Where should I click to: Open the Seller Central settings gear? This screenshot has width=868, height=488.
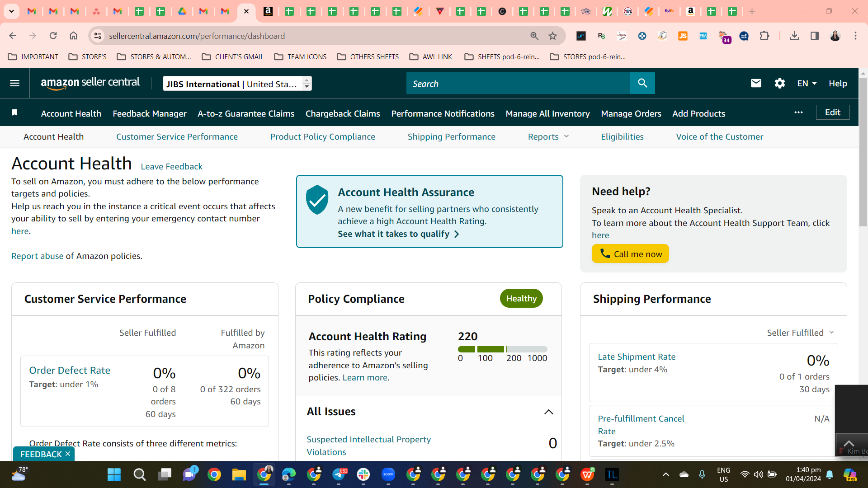pos(779,83)
